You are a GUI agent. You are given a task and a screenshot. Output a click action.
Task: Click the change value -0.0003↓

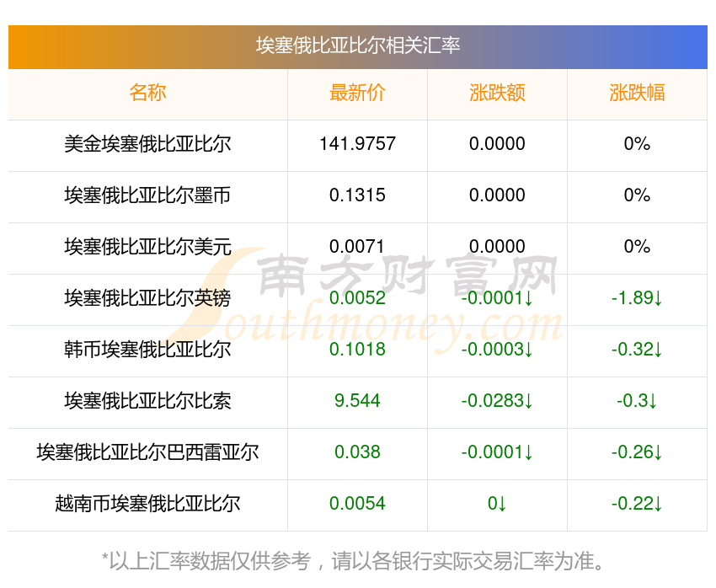coord(497,350)
